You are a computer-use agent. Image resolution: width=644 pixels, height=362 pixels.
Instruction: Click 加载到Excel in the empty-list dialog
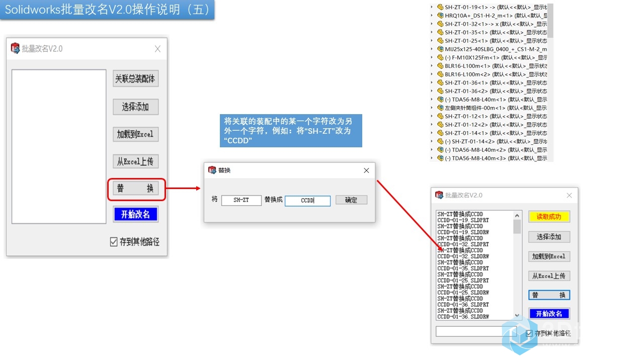click(x=135, y=134)
